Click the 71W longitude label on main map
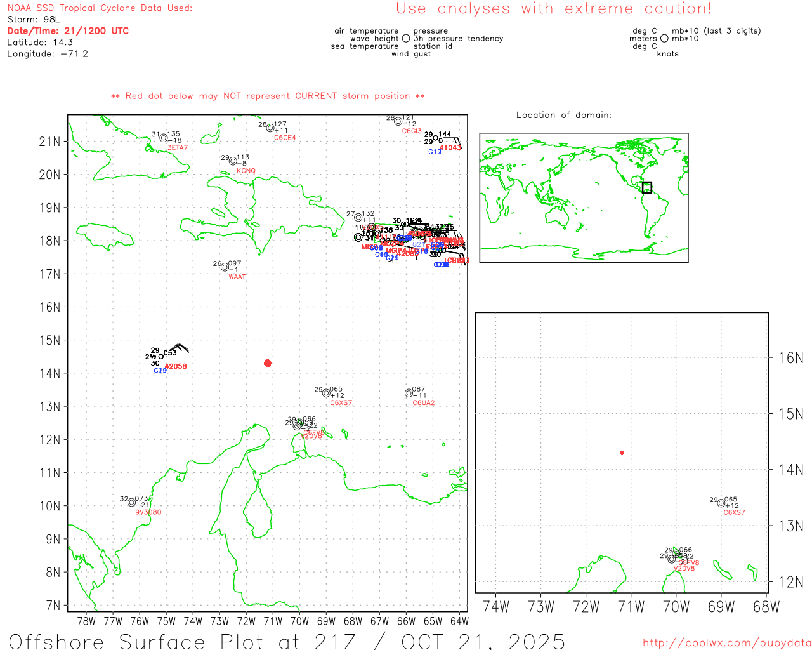Image resolution: width=812 pixels, height=650 pixels. [273, 621]
